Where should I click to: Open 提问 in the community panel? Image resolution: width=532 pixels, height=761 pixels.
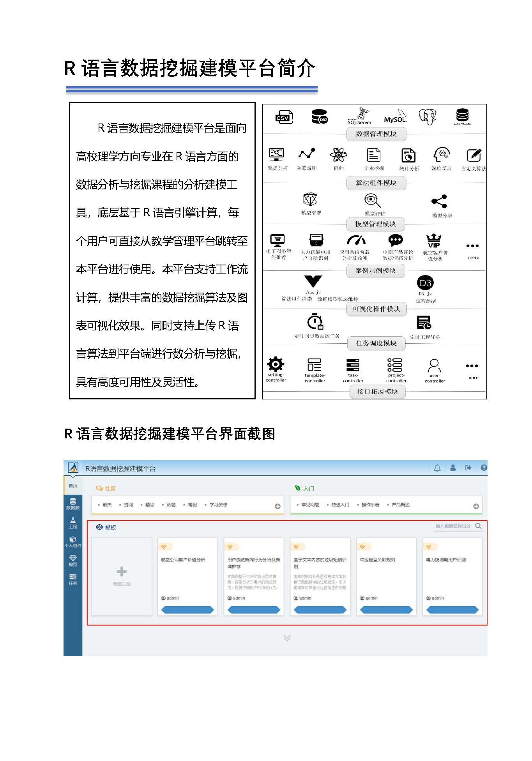[128, 505]
